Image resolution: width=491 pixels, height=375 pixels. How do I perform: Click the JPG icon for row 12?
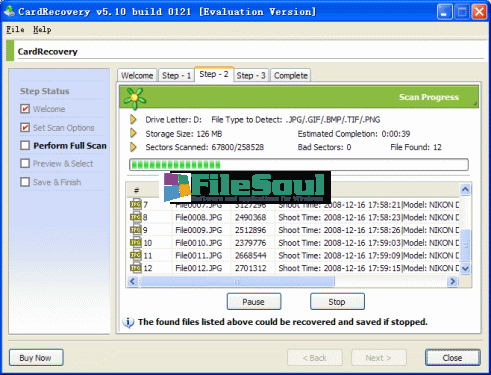(x=136, y=268)
